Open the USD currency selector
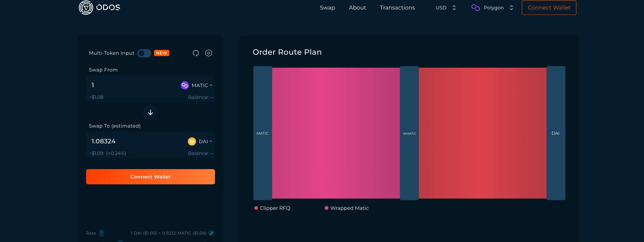This screenshot has width=644, height=242. point(445,8)
